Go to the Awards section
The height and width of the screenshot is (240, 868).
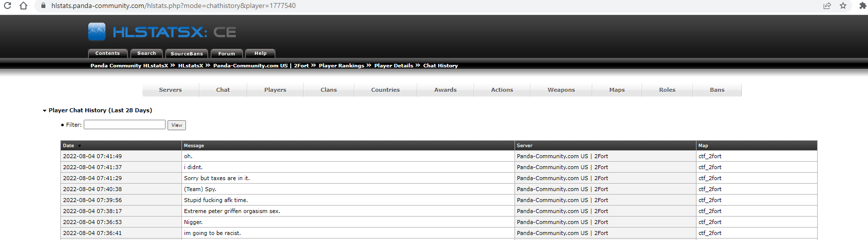445,90
